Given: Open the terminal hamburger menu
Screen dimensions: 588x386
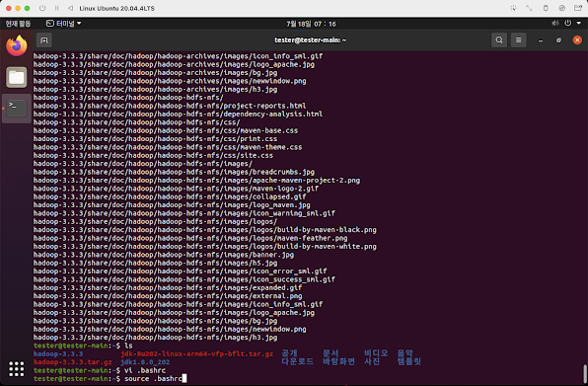Looking at the screenshot, I should point(519,40).
